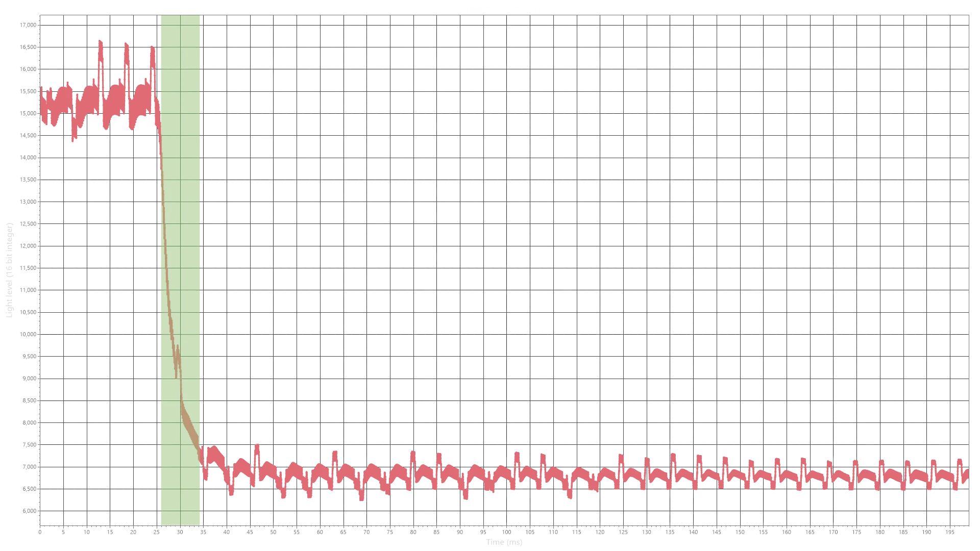Click the bottommost y-axis tick label
This screenshot has width=980, height=551.
coord(28,510)
